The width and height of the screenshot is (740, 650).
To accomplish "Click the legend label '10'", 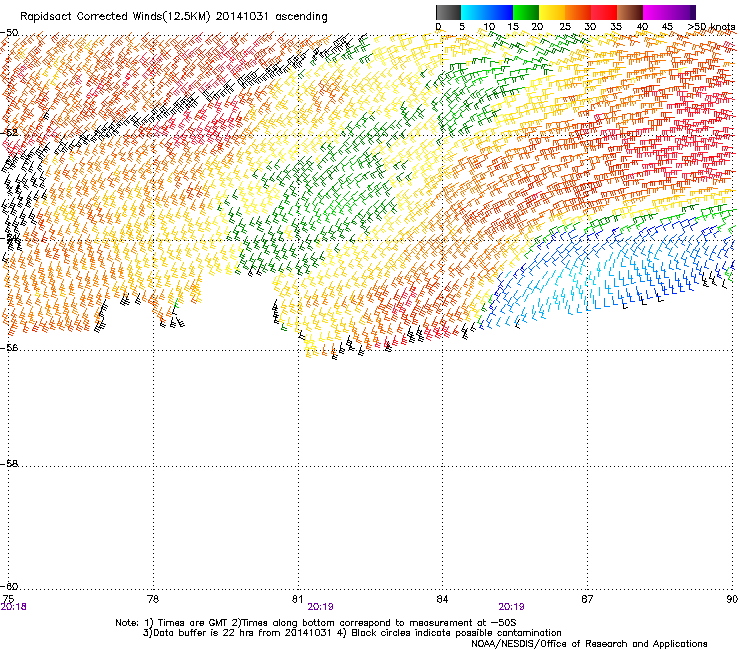I will (x=488, y=27).
